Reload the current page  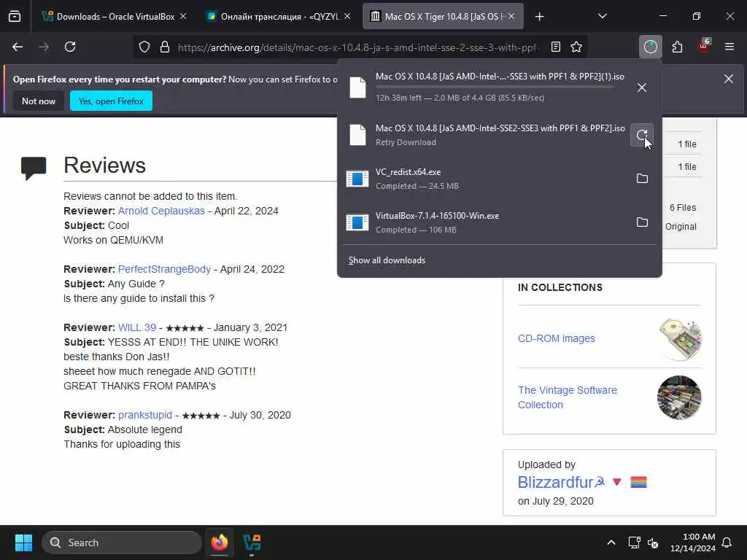pos(70,47)
